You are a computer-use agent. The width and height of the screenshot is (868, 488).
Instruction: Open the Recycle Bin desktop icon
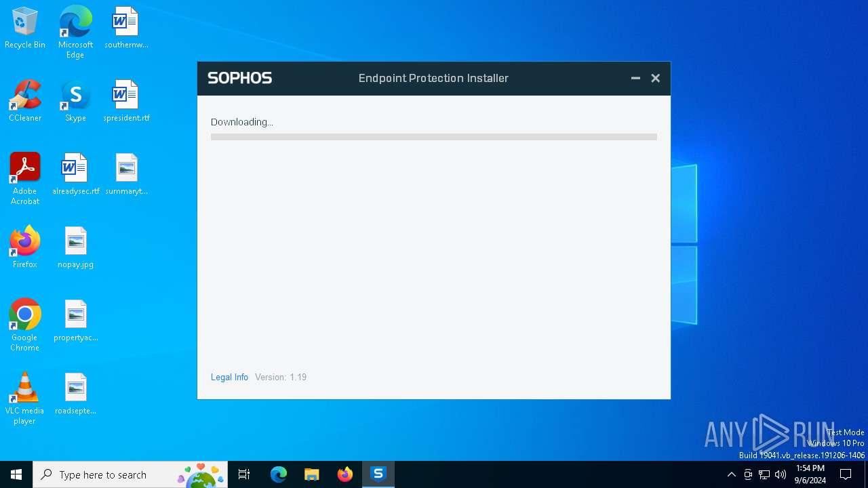tap(25, 28)
